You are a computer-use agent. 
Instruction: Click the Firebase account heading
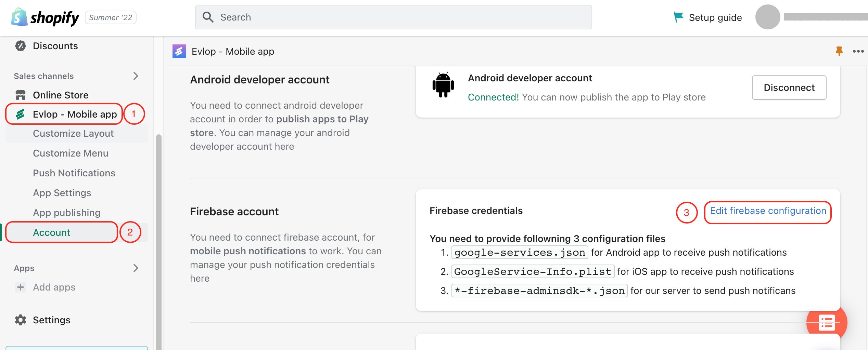(x=234, y=212)
